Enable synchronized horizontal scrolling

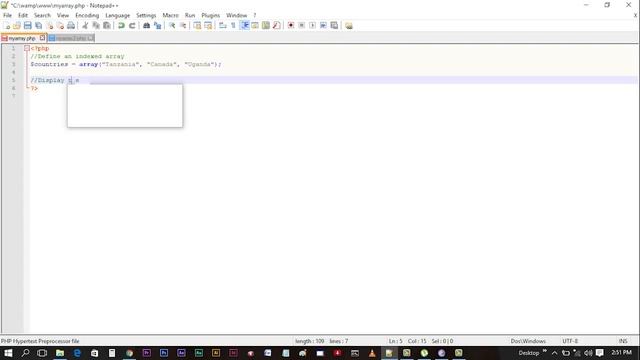[208, 25]
